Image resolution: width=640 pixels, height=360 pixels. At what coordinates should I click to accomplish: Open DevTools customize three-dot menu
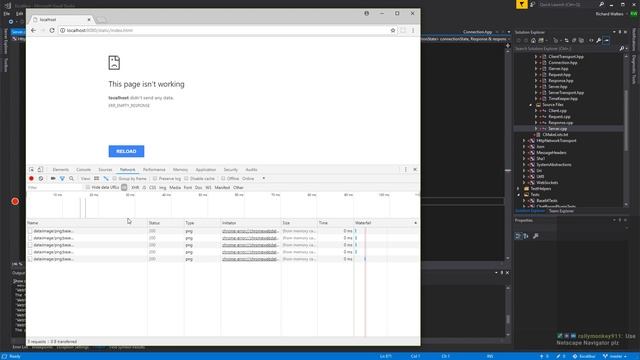click(x=405, y=169)
